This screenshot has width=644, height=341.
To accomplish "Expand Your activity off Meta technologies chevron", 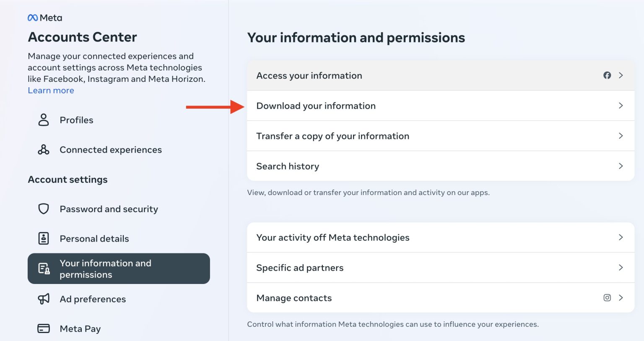I will tap(621, 237).
